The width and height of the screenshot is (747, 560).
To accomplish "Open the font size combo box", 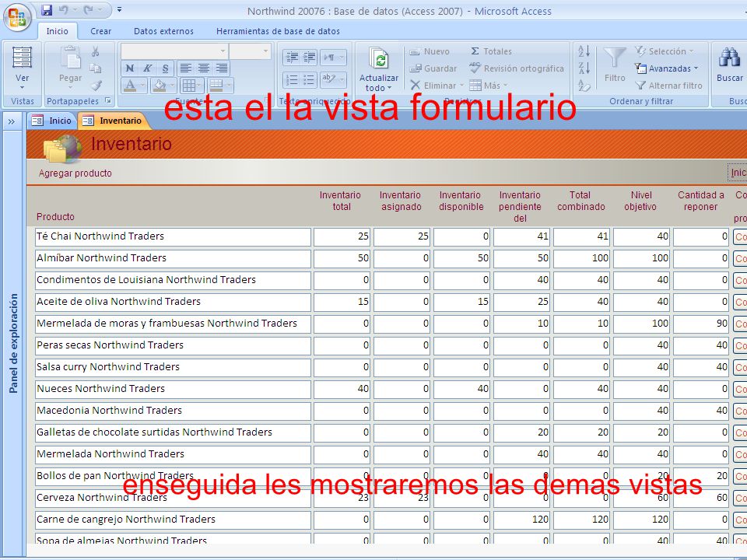I will (251, 51).
